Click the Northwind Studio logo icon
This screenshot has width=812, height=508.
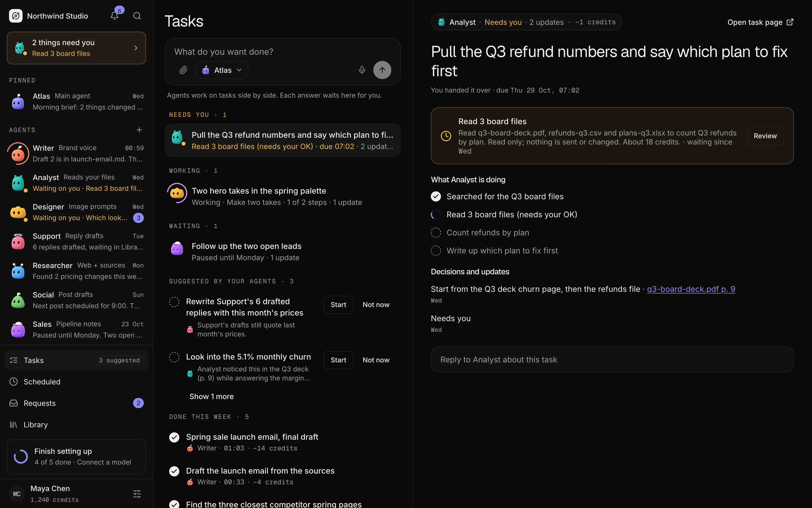pyautogui.click(x=16, y=16)
